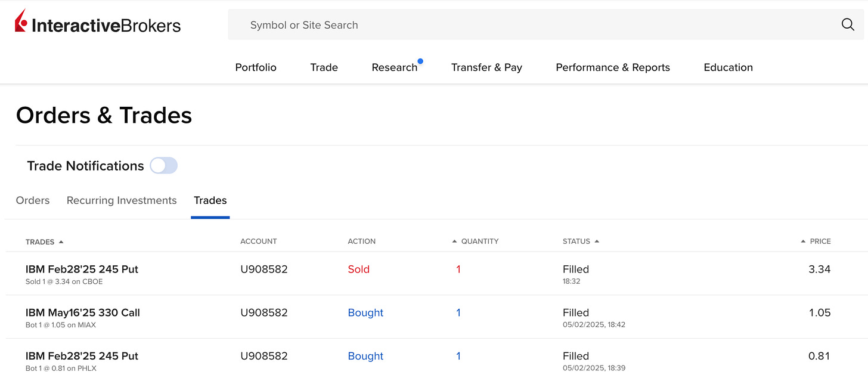868x384 pixels.
Task: Select the Trades tab
Action: 210,200
